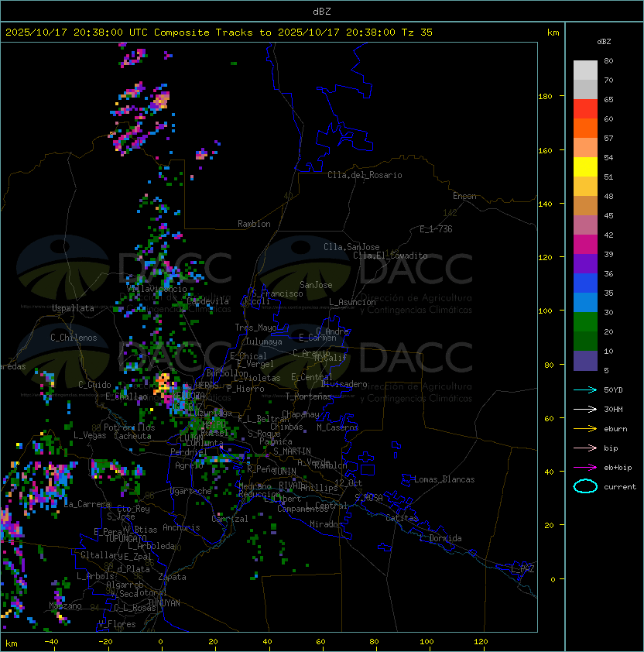Click the white 30HM track arrow in legend
644x652 pixels.
[585, 409]
